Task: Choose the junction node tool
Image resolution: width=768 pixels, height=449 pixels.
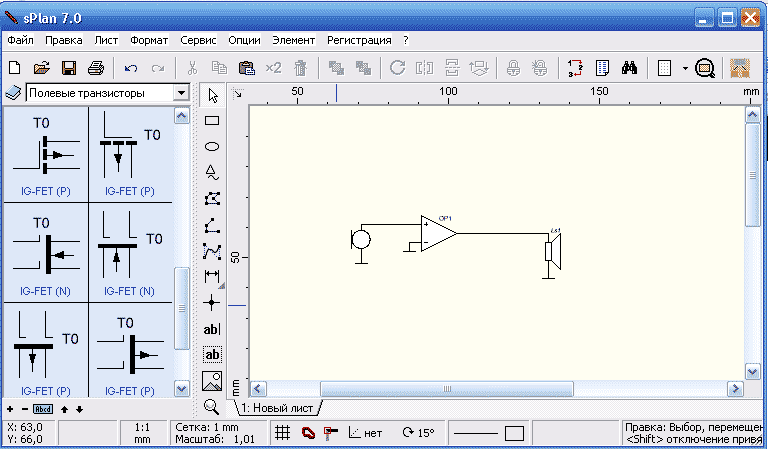Action: [212, 302]
